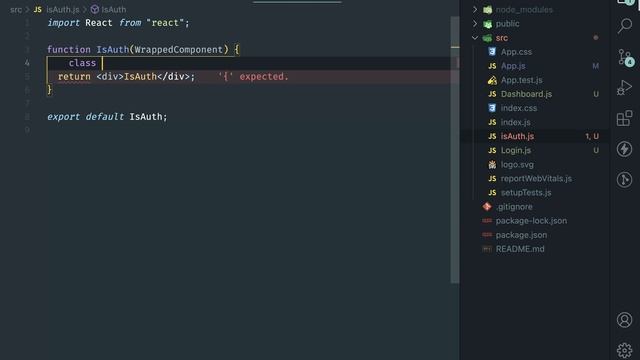Open Dashboard.js file
Screen dimensions: 640x360
pyautogui.click(x=526, y=94)
